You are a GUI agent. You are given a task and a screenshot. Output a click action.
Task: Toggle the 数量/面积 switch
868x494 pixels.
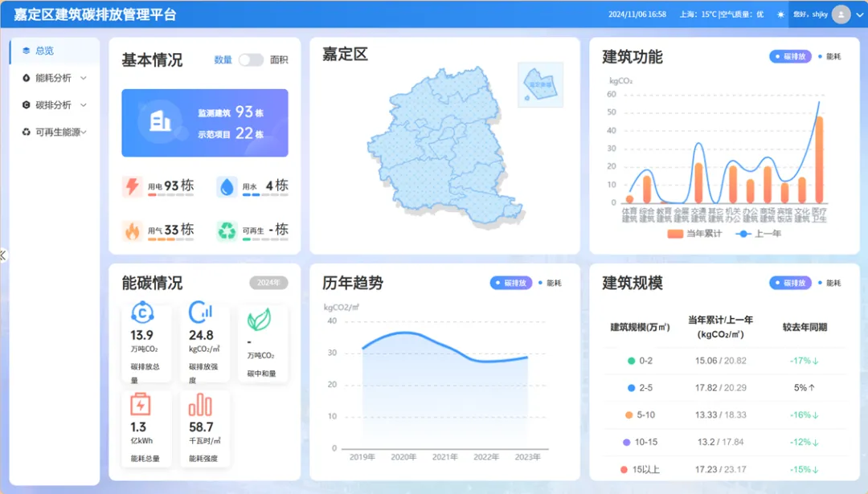click(251, 60)
